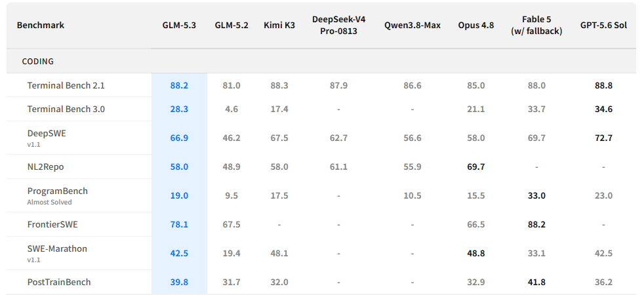644x295 pixels.
Task: Click GLM-5.3's FrontierSWE score 78.1
Action: (x=179, y=224)
